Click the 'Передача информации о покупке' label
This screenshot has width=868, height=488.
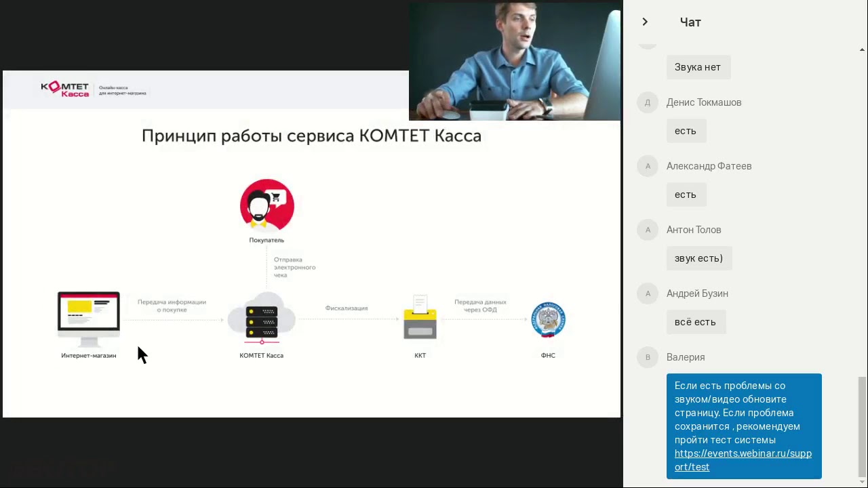172,306
